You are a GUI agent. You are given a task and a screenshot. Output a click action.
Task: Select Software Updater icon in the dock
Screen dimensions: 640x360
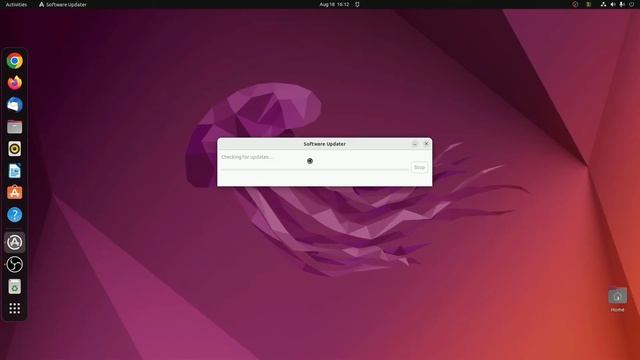15,242
